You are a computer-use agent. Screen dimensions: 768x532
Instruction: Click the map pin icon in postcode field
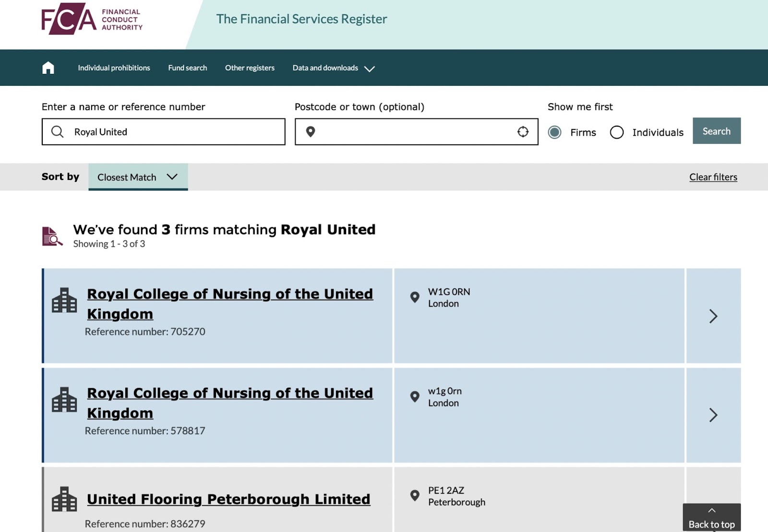(311, 131)
